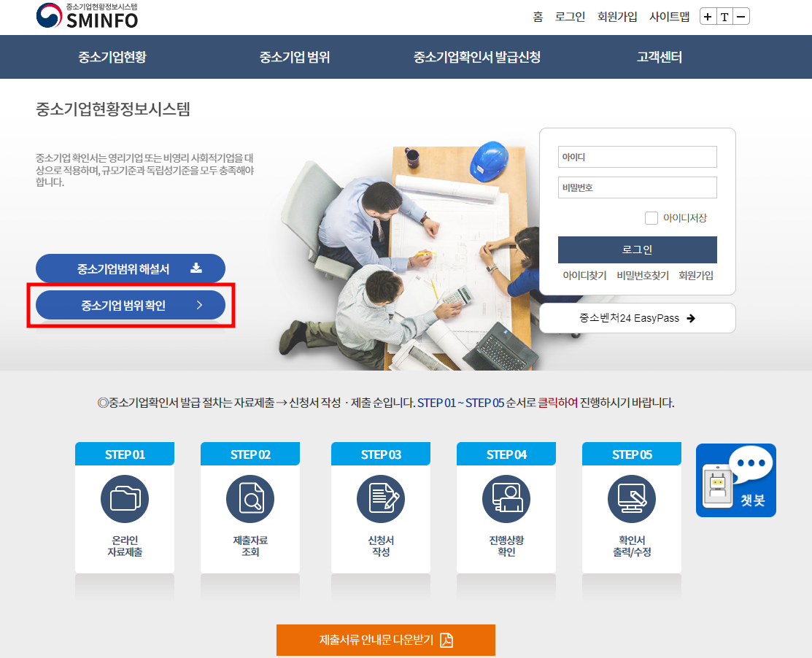Click 아이디찾기 link
This screenshot has width=812, height=658.
584,276
